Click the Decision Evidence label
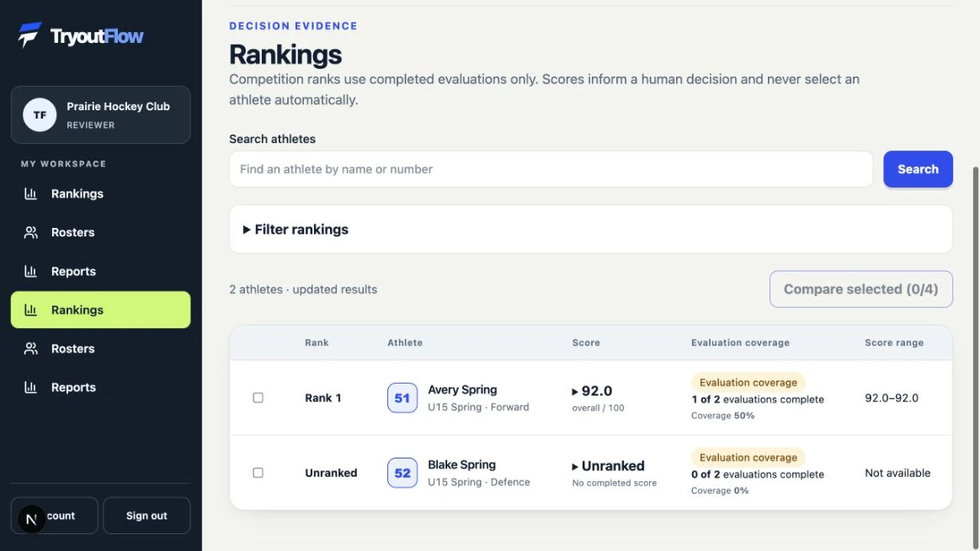980x551 pixels. tap(293, 25)
